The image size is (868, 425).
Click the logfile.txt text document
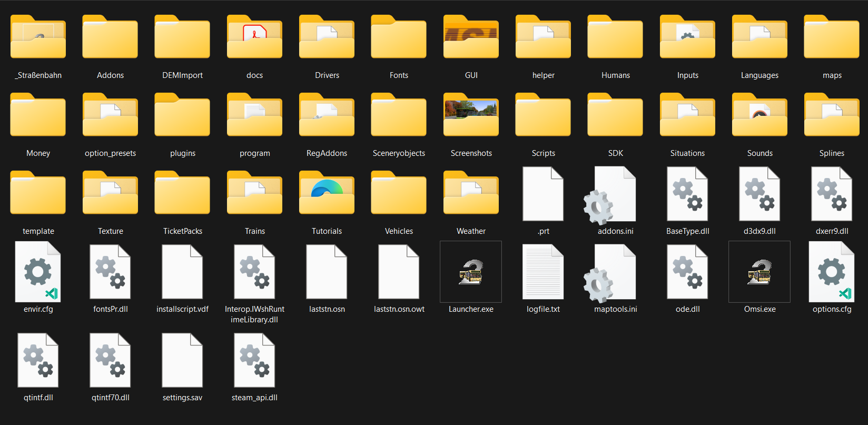click(543, 272)
